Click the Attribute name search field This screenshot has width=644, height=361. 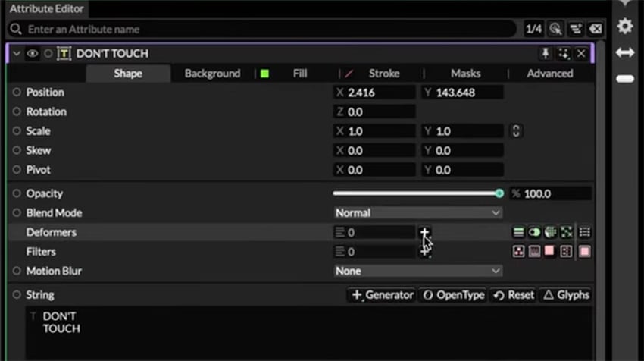click(x=263, y=29)
